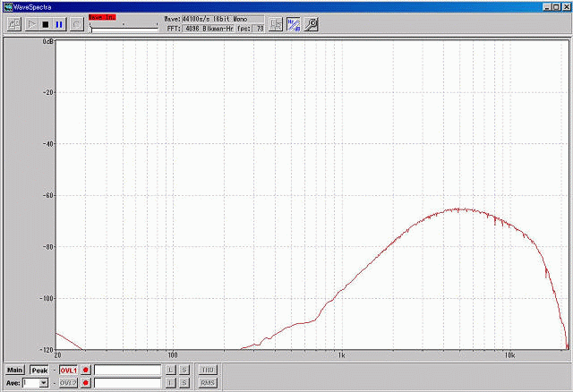Viewport: 573px width, 392px height.
Task: Open settings with the wrench icon
Action: (x=312, y=24)
